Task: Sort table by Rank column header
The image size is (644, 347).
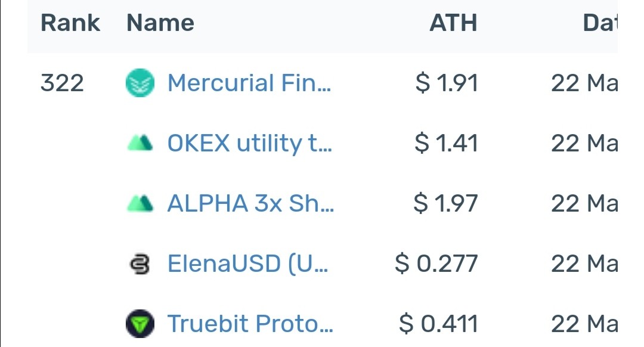Action: (70, 23)
